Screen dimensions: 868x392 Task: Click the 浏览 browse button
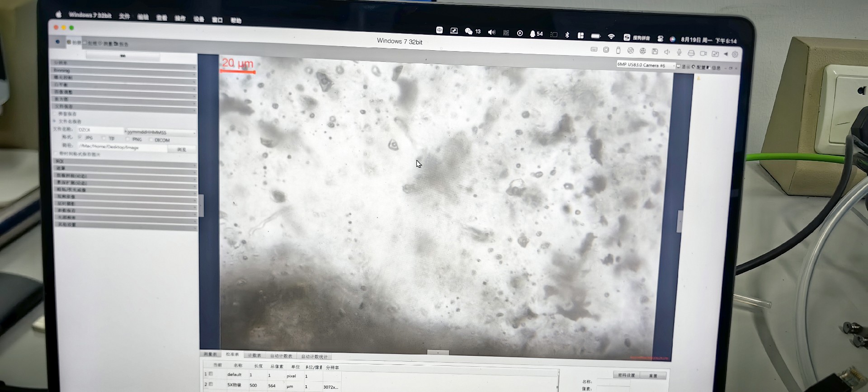pos(182,149)
